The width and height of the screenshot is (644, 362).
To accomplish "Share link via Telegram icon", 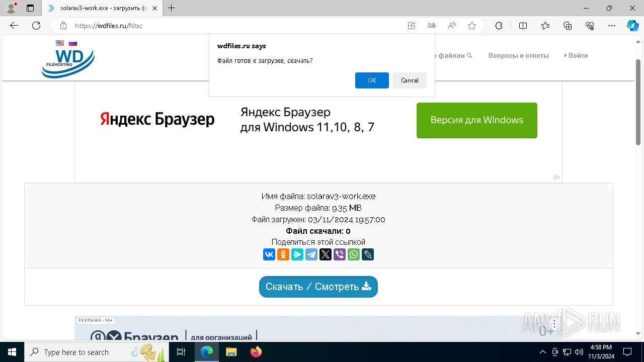I will click(x=311, y=254).
